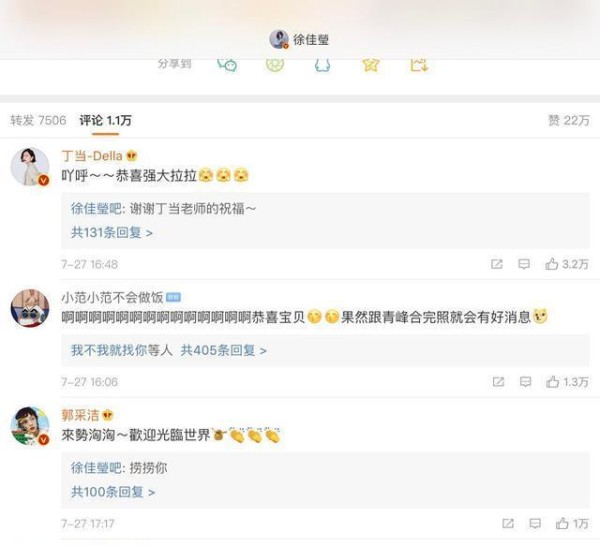Like 郭采洁's comment
Image resolution: width=600 pixels, height=546 pixels.
pos(572,523)
